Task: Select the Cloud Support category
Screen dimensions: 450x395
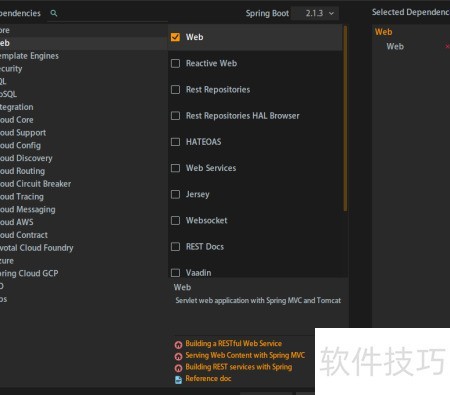Action: pos(23,133)
